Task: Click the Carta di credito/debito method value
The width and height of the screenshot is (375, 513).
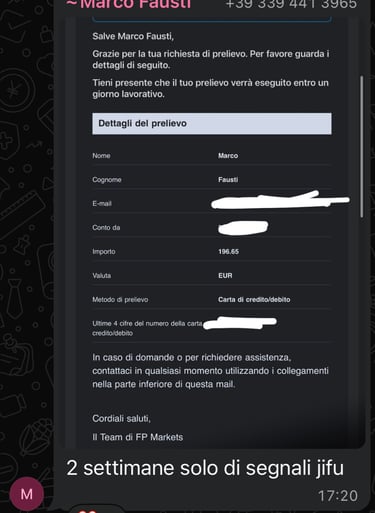Action: pyautogui.click(x=254, y=300)
